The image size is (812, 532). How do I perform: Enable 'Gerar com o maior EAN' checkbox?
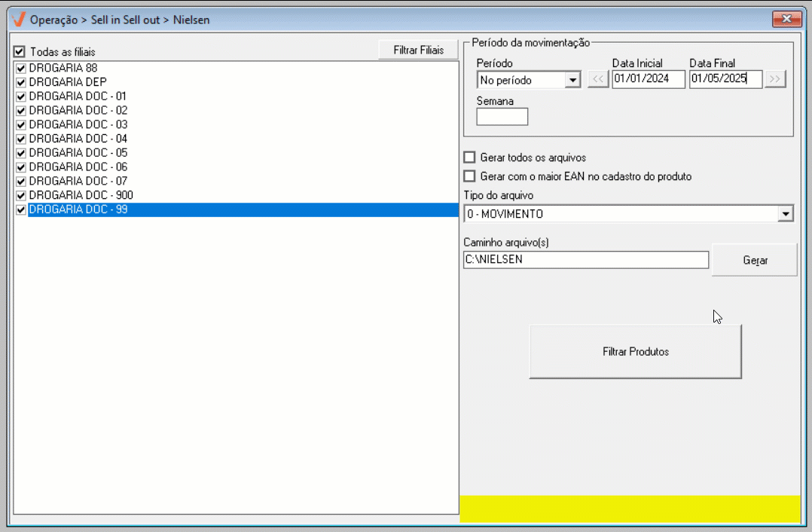470,176
